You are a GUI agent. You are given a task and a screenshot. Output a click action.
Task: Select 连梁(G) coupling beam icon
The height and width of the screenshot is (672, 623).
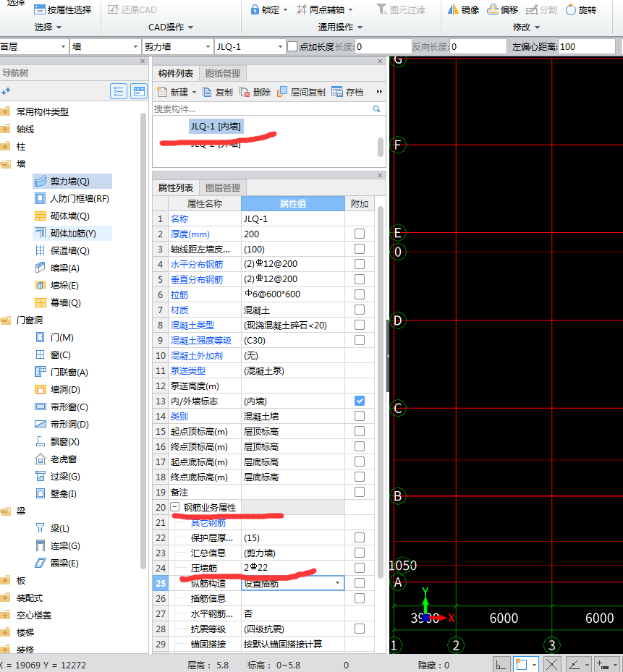[x=41, y=545]
